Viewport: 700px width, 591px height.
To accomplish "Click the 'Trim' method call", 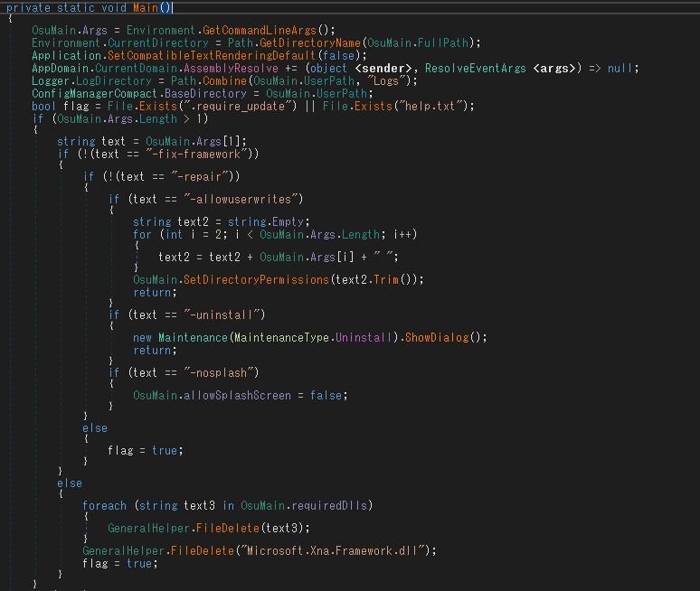I will 386,279.
